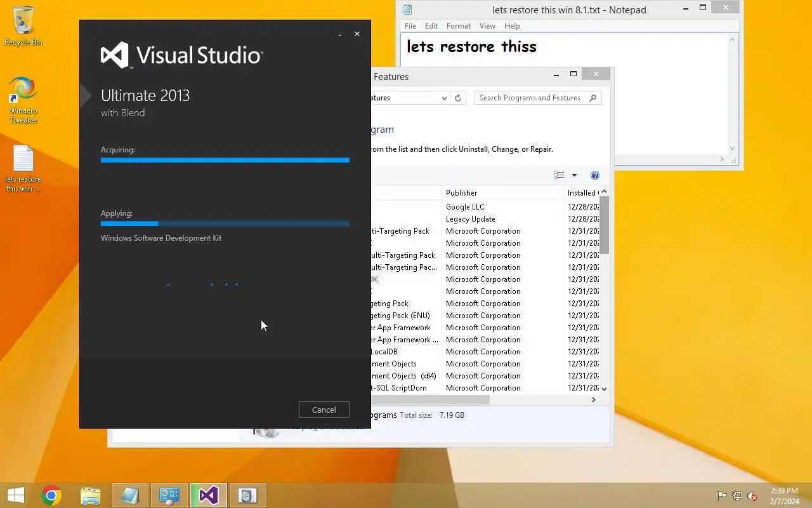
Task: Maximize the Notepad window
Action: click(703, 8)
